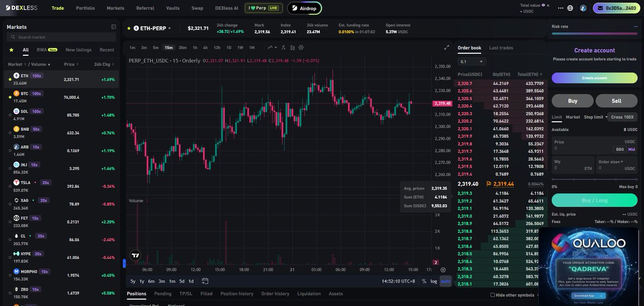The image size is (644, 306).
Task: Open the 0.1 order book precision dropdown
Action: [472, 62]
